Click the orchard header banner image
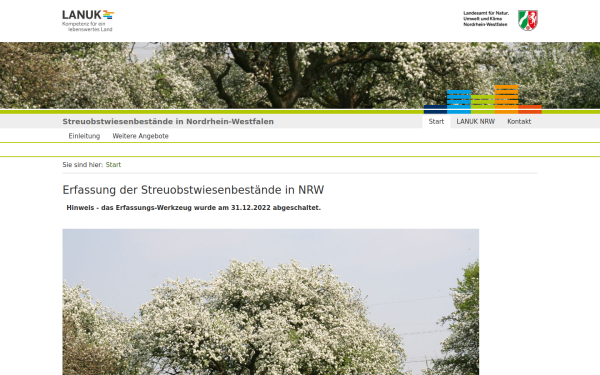This screenshot has height=375, width=600. 300,75
